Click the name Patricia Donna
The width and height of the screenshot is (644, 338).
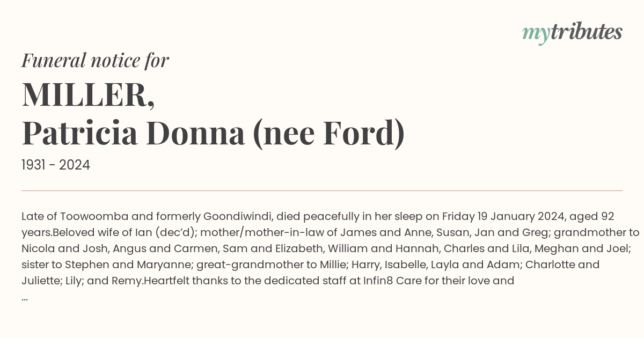click(133, 134)
